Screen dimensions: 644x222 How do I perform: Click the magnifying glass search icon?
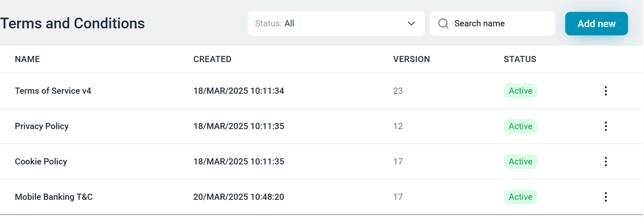pos(443,23)
